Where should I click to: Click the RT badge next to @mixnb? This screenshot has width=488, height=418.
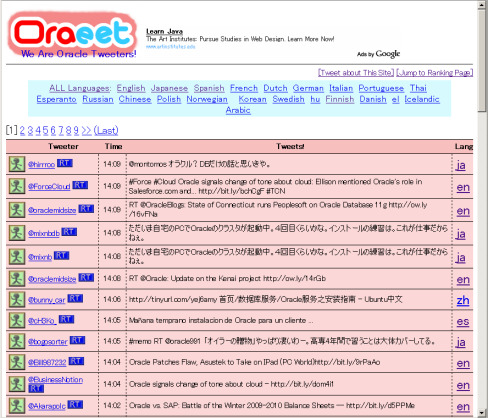click(62, 256)
